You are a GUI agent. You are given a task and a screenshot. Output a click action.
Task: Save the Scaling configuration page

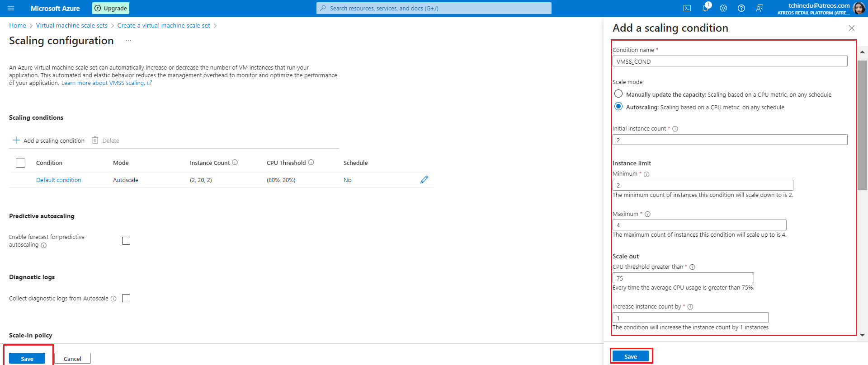tap(27, 358)
